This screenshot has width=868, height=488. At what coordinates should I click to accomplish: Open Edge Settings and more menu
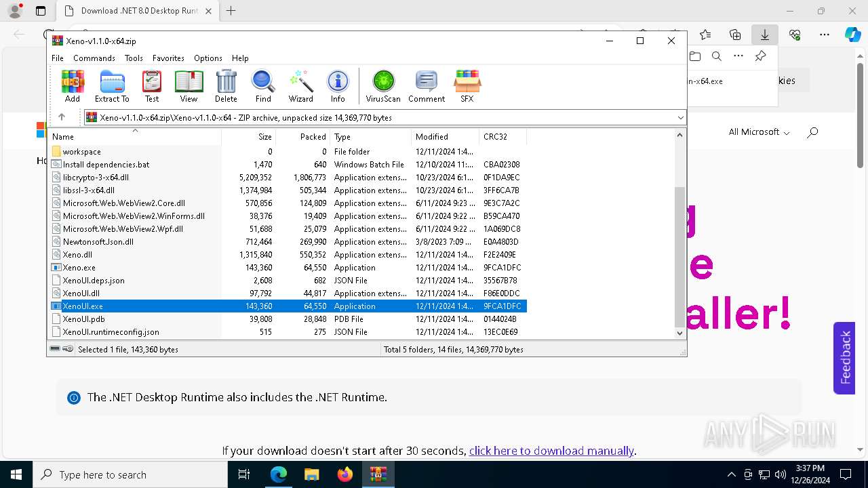(825, 35)
